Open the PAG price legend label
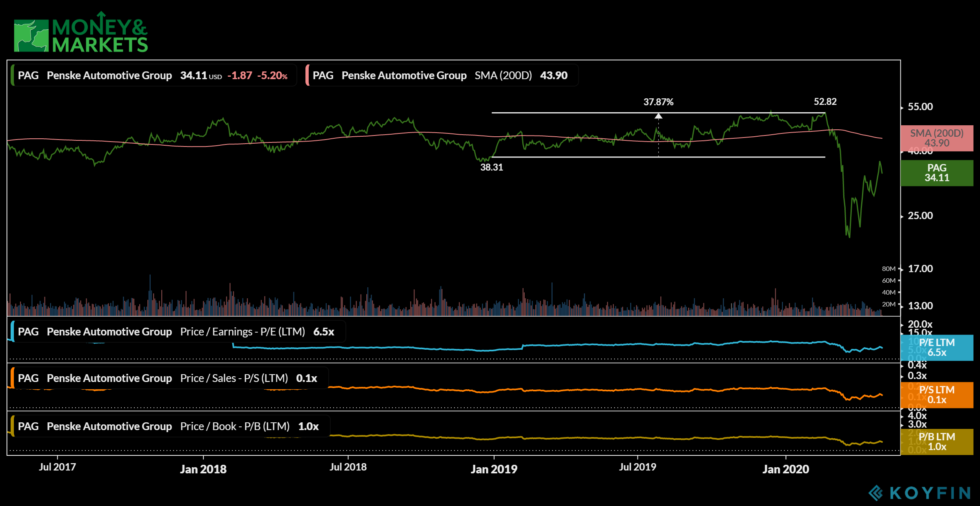Viewport: 980px width, 506px height. point(153,75)
